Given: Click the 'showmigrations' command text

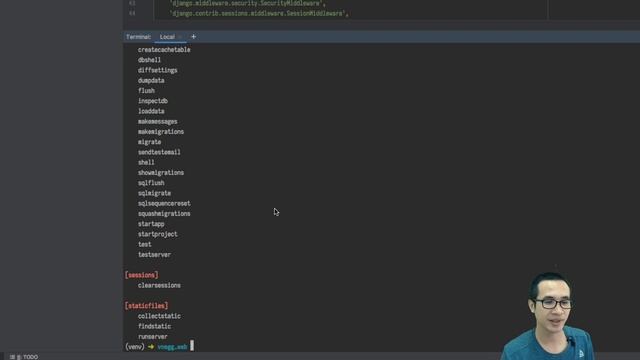Looking at the screenshot, I should pos(161,173).
